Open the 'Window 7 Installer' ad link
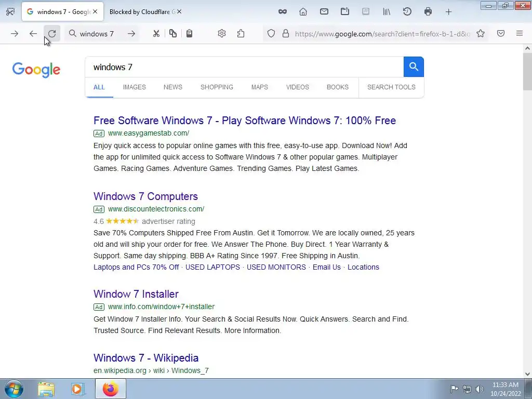 coord(136,294)
